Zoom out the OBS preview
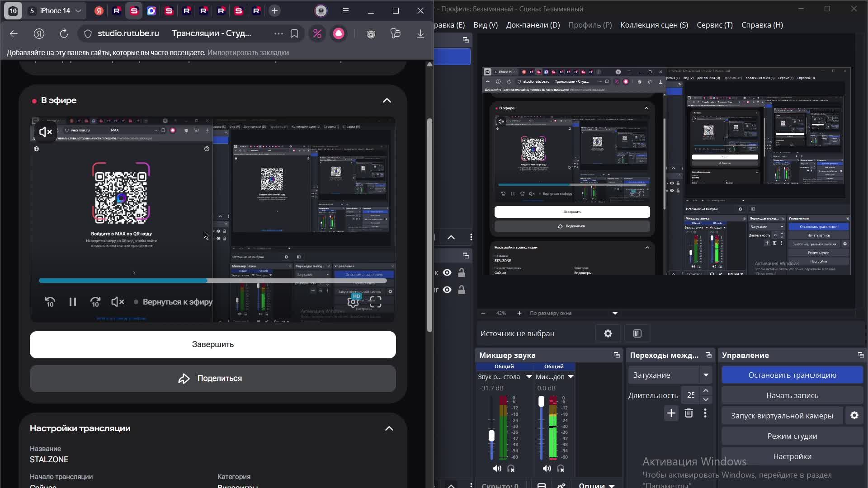The height and width of the screenshot is (488, 868). 483,313
